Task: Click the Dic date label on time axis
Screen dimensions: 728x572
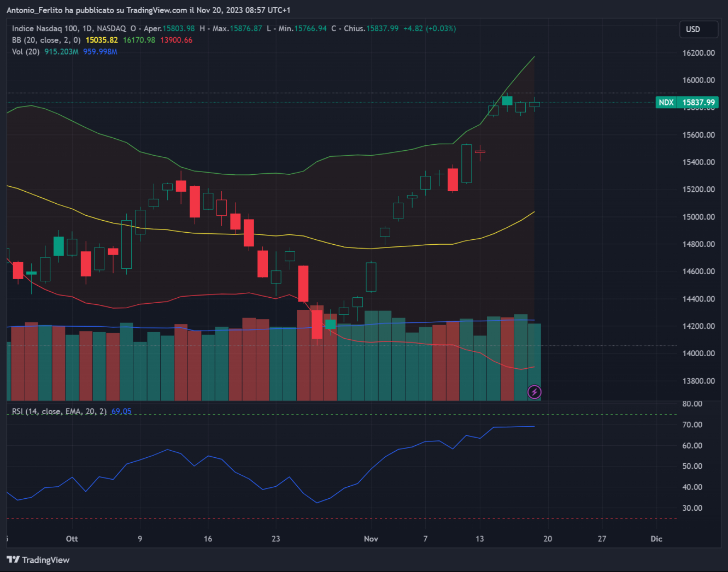Action: click(x=656, y=539)
